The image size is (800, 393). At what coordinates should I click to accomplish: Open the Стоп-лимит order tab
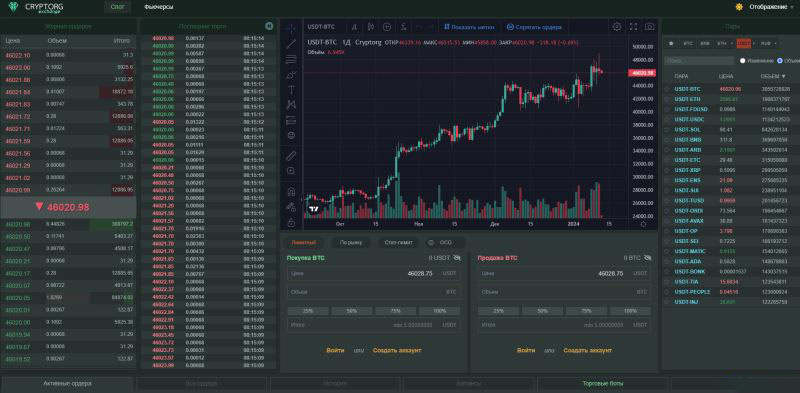[x=398, y=242]
